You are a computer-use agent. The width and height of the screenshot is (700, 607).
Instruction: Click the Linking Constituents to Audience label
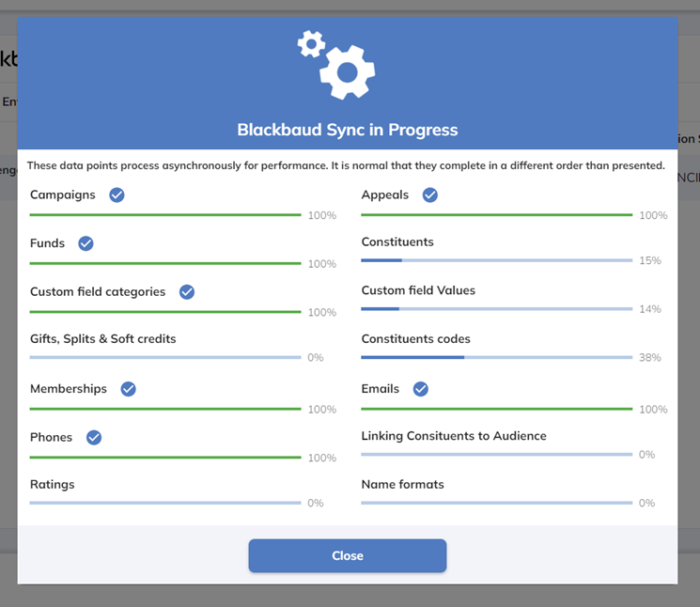tap(453, 436)
